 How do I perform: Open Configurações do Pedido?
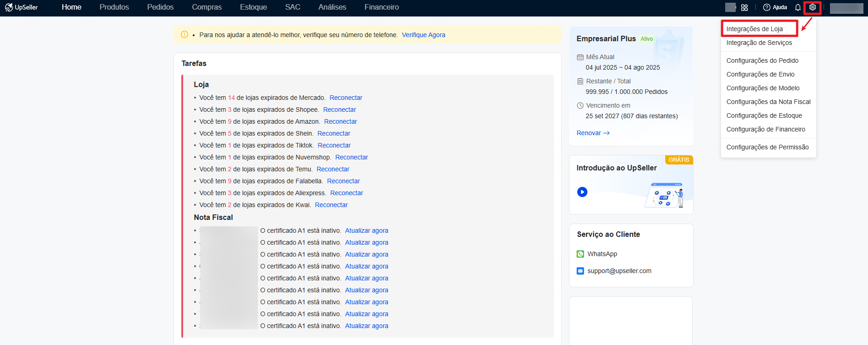click(762, 60)
